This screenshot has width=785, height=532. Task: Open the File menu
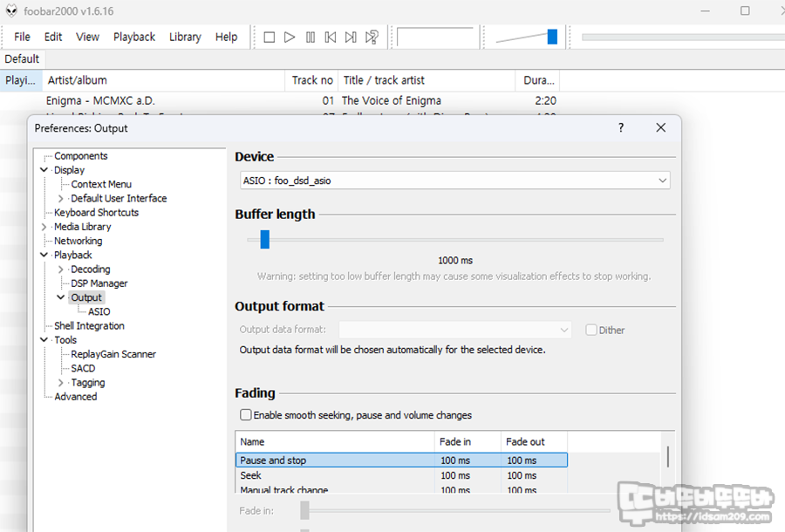click(22, 37)
